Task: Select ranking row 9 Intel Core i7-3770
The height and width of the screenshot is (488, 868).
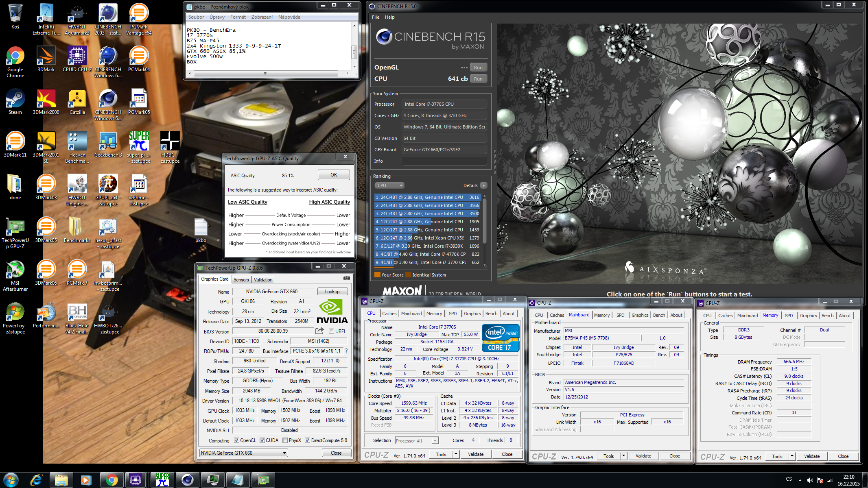Action: point(428,262)
